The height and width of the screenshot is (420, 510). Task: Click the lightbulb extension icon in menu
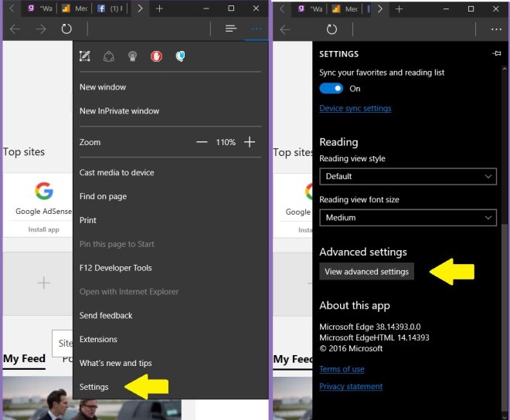click(x=132, y=56)
